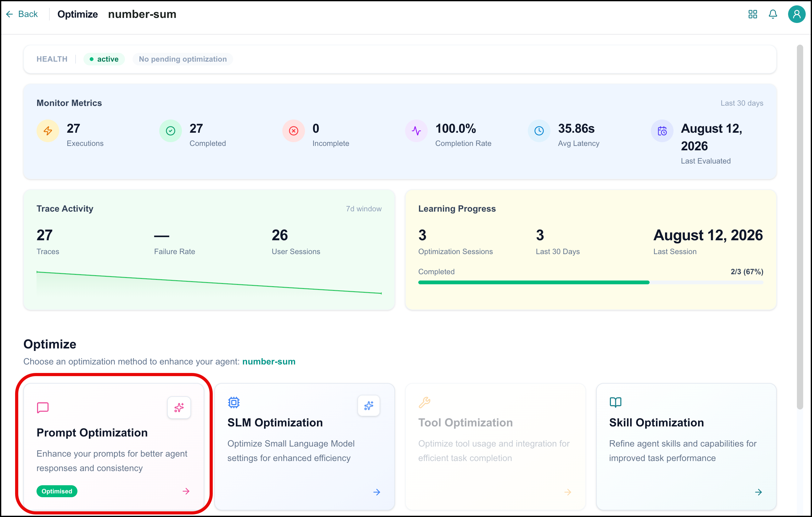Click the 7d window label
812x517 pixels.
pyautogui.click(x=364, y=209)
